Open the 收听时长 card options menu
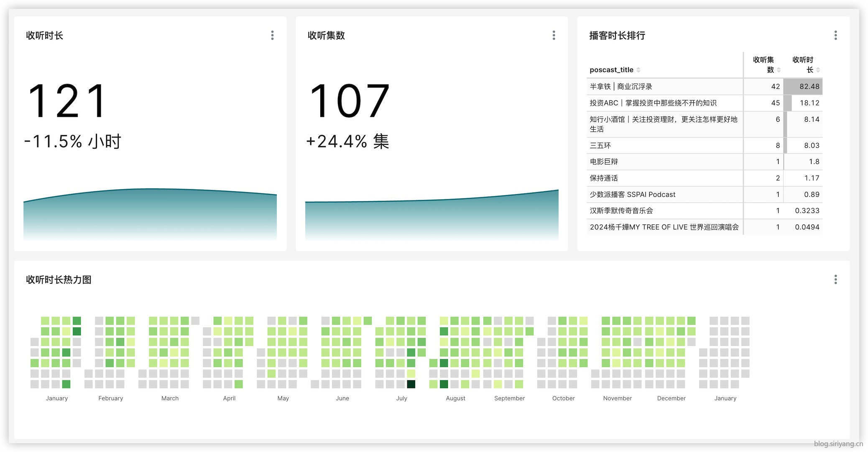The image size is (868, 452). click(x=272, y=35)
